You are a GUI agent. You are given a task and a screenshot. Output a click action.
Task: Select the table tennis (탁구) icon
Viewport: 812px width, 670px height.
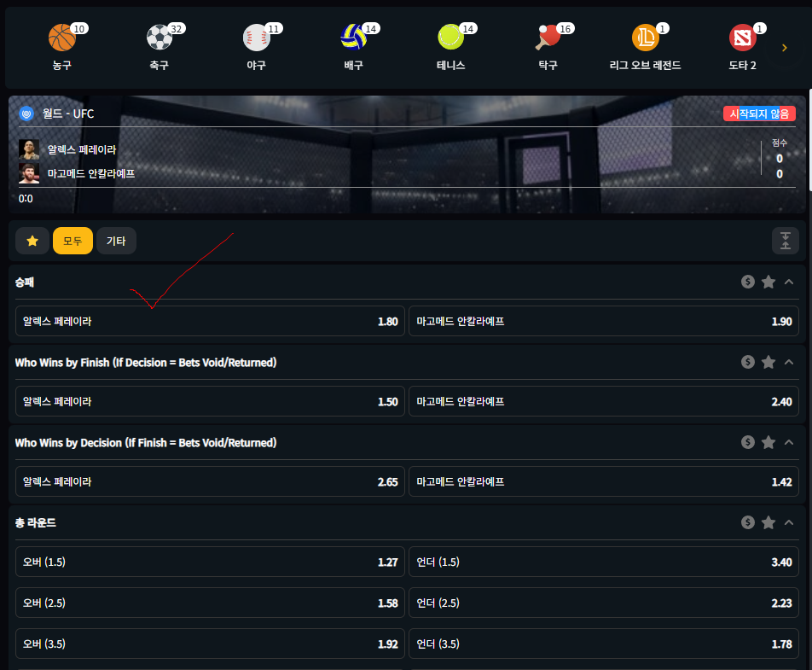pos(548,38)
